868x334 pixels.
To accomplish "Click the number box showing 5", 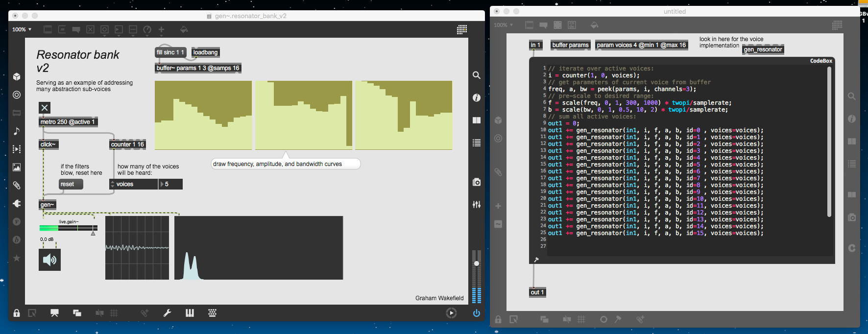I will coord(171,184).
